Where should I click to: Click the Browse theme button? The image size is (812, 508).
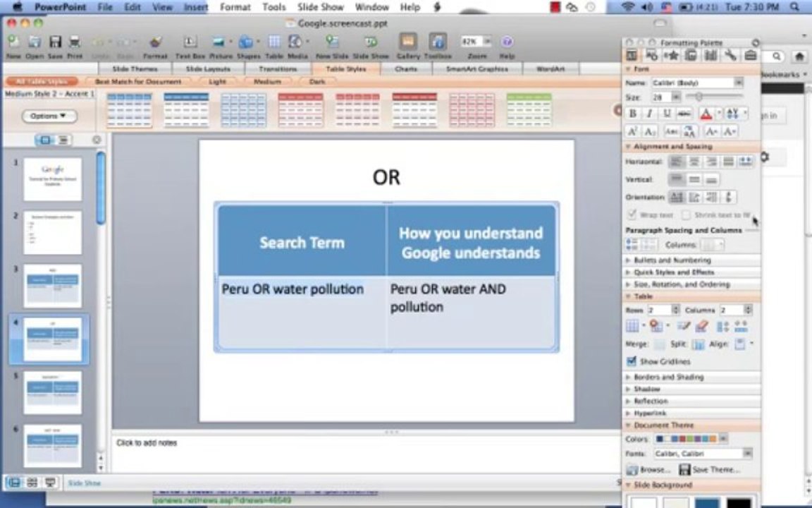click(648, 470)
